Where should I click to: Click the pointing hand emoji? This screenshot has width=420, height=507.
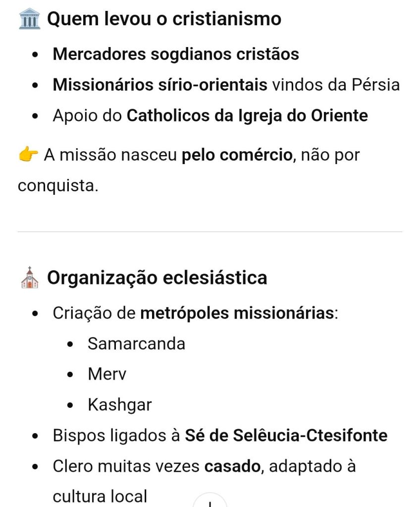28,155
